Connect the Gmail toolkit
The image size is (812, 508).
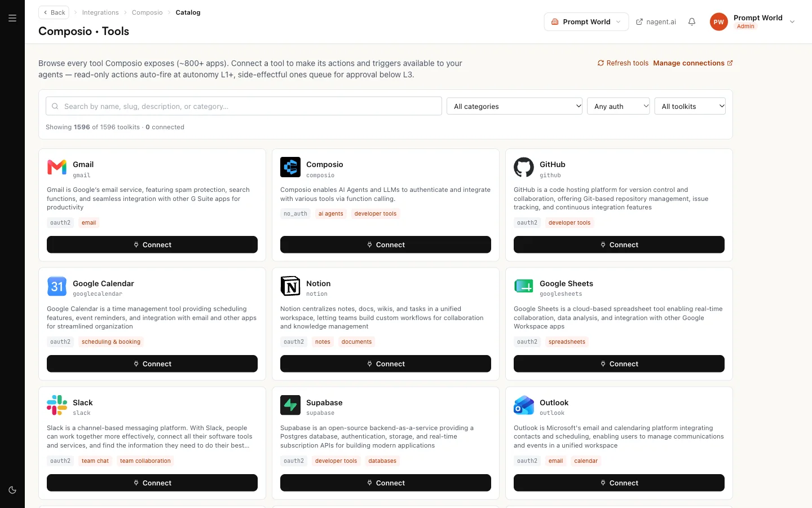point(152,245)
